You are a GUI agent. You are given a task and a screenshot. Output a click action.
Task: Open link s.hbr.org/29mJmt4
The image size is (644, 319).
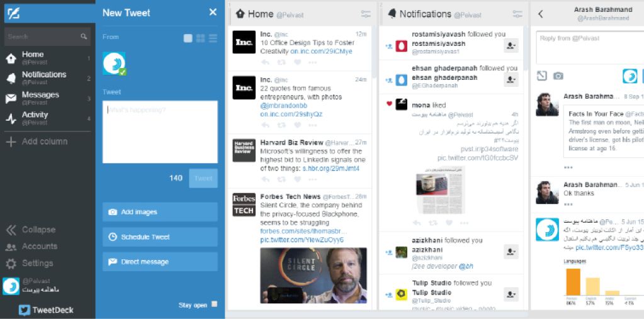(331, 169)
